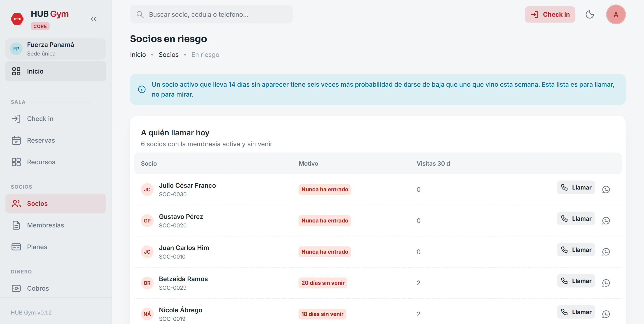WhatsApp Julio César Franco

point(606,190)
